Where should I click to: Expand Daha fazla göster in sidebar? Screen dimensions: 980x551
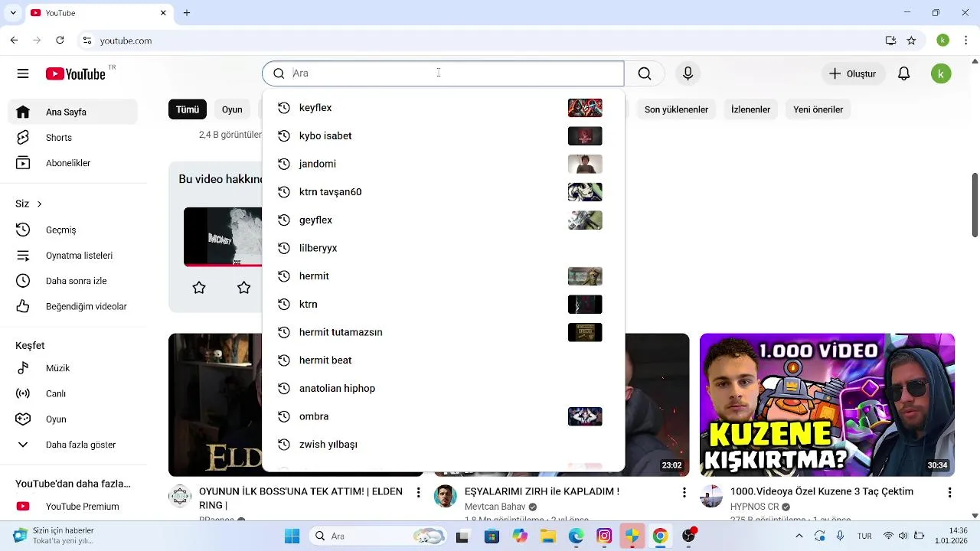pyautogui.click(x=73, y=445)
